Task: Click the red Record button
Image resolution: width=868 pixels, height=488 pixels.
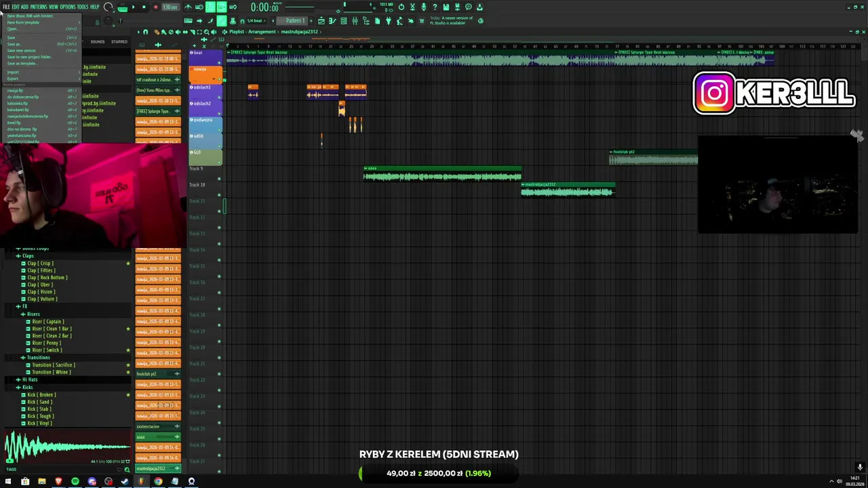Action: click(155, 7)
